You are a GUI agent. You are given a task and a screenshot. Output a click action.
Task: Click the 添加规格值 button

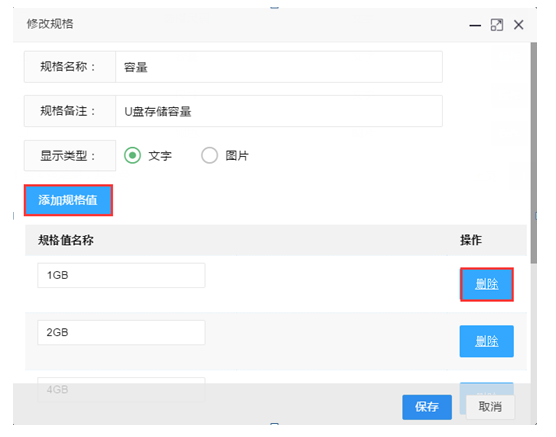click(68, 200)
